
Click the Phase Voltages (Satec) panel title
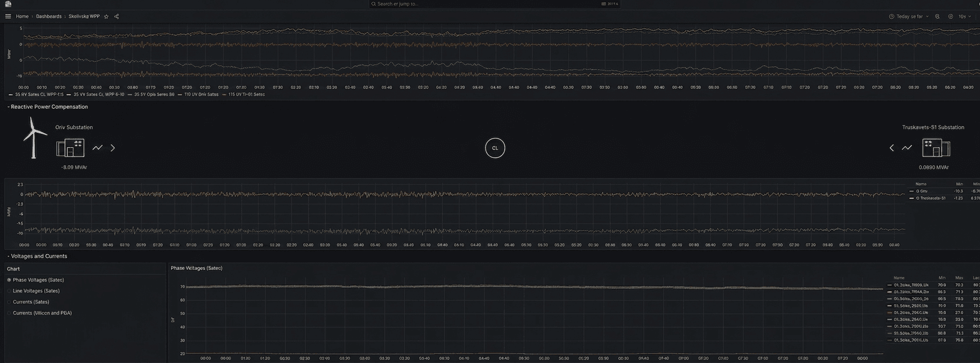point(196,268)
